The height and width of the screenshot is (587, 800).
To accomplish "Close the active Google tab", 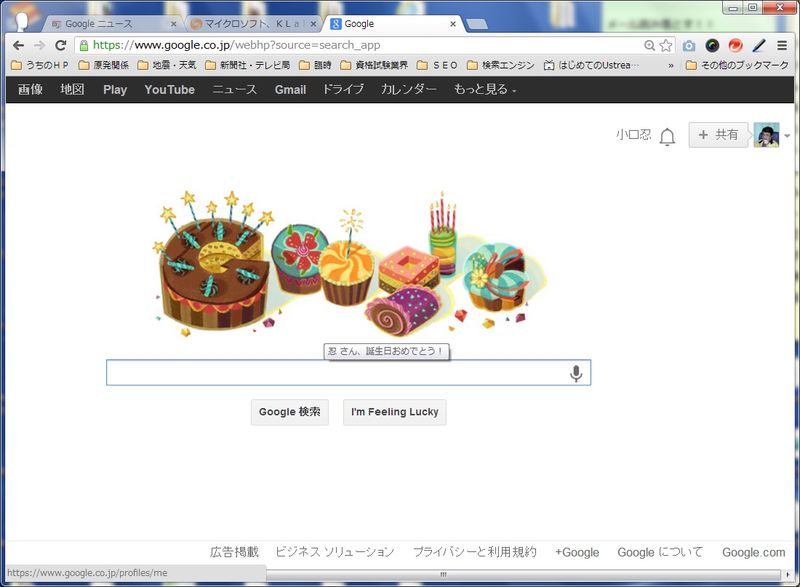I will point(453,24).
